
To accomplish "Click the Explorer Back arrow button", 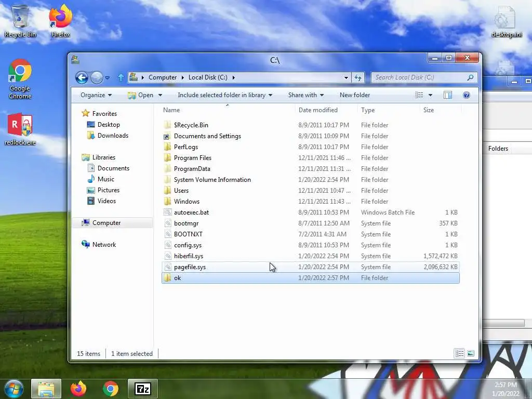I will pos(82,78).
